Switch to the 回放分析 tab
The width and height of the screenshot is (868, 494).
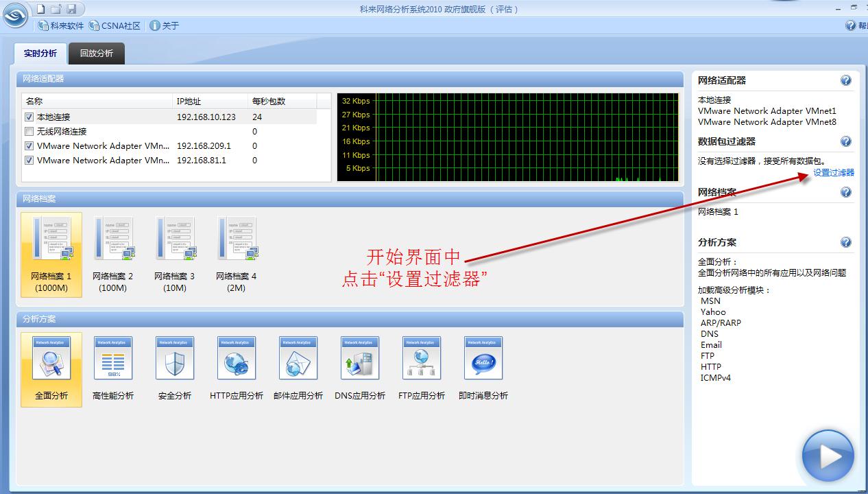pyautogui.click(x=96, y=53)
